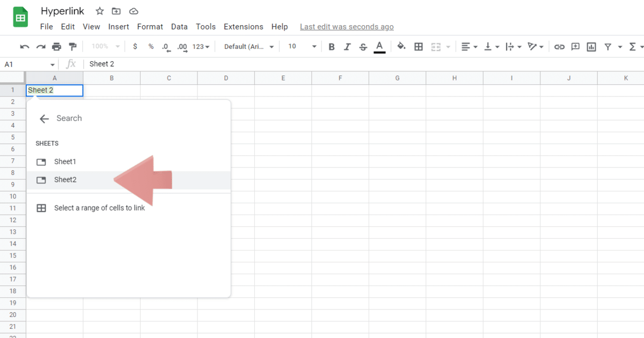Link to Sheet2 in the dialog
644x338 pixels.
(x=65, y=180)
